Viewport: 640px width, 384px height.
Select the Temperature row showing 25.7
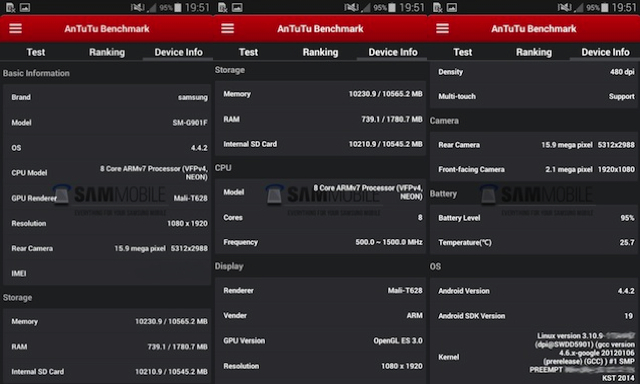535,242
